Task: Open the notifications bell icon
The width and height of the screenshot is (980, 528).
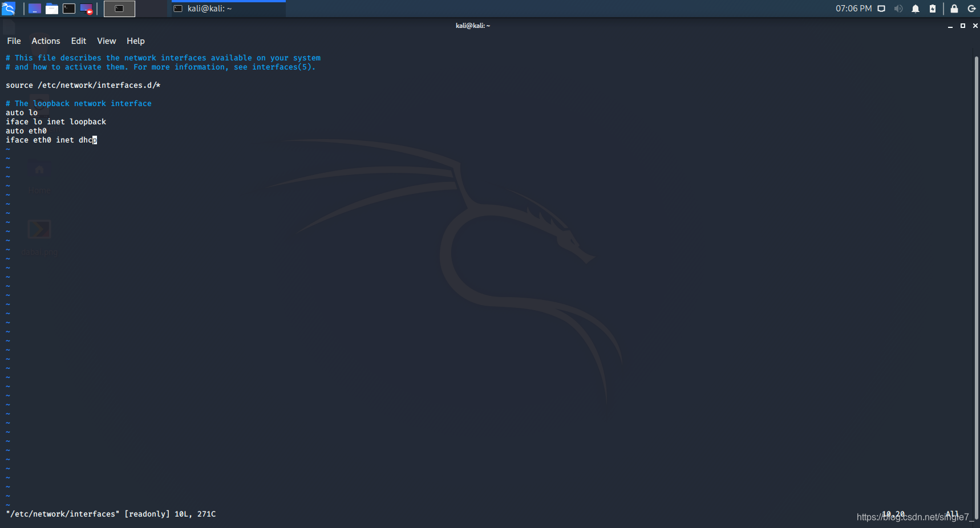Action: (x=916, y=9)
